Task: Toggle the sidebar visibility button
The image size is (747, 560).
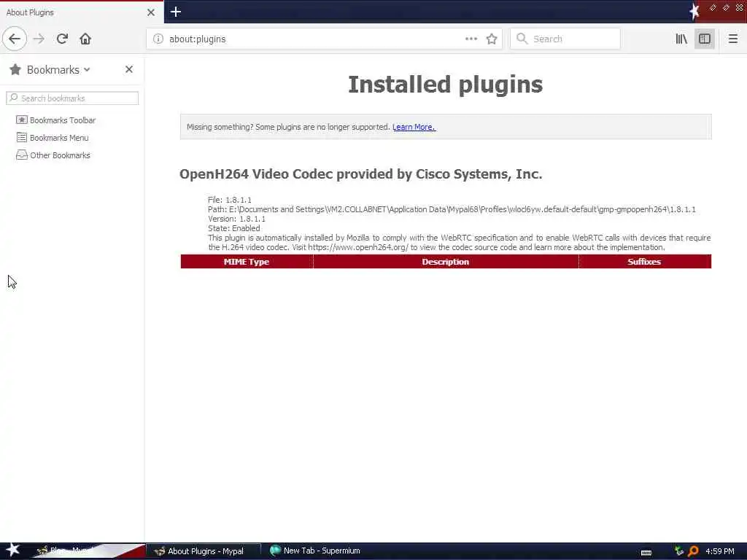Action: (x=705, y=39)
